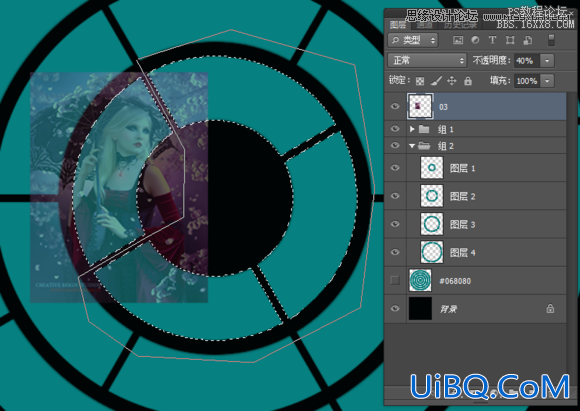580x411 pixels.
Task: Toggle visibility of 图层 2
Action: tap(395, 196)
